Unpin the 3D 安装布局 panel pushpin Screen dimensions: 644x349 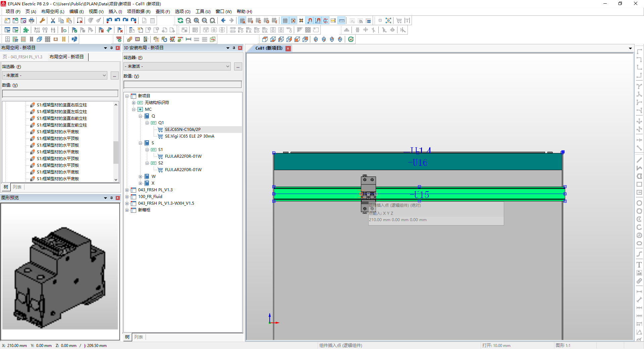(x=234, y=48)
